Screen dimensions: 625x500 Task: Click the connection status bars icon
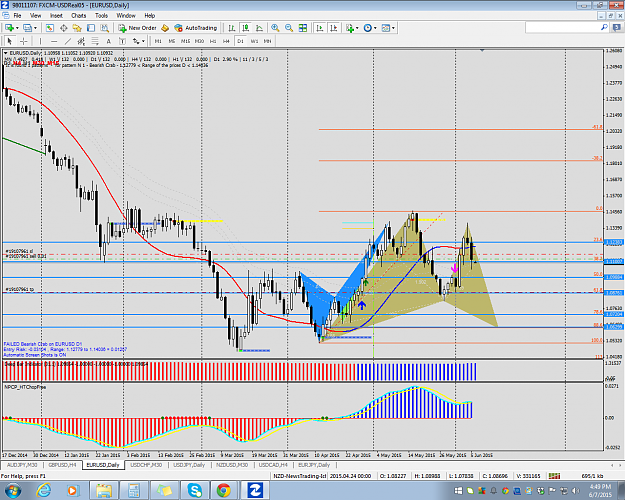(x=554, y=476)
